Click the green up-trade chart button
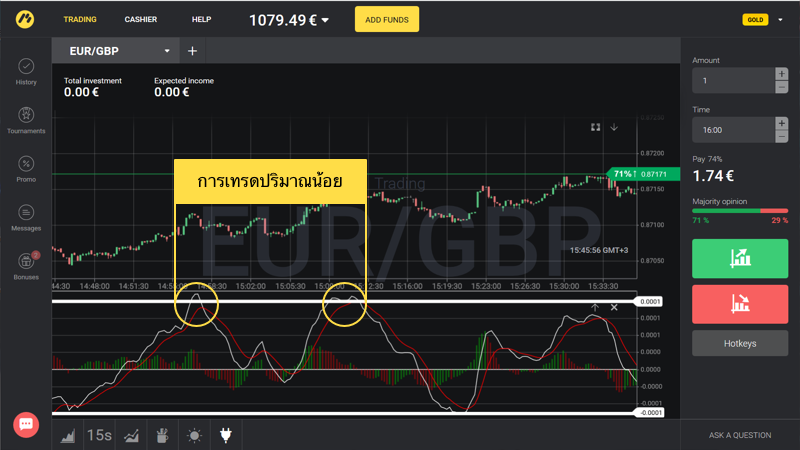This screenshot has height=450, width=800. click(740, 258)
